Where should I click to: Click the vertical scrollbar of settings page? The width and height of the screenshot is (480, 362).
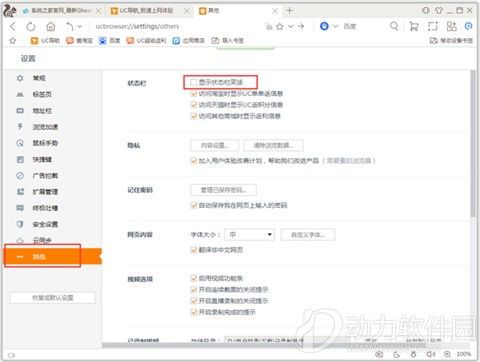click(x=473, y=144)
